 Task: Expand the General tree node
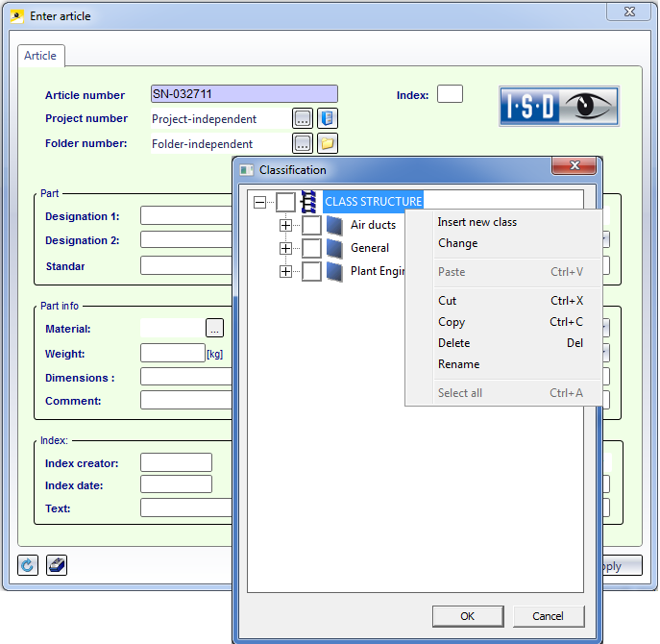[x=285, y=248]
